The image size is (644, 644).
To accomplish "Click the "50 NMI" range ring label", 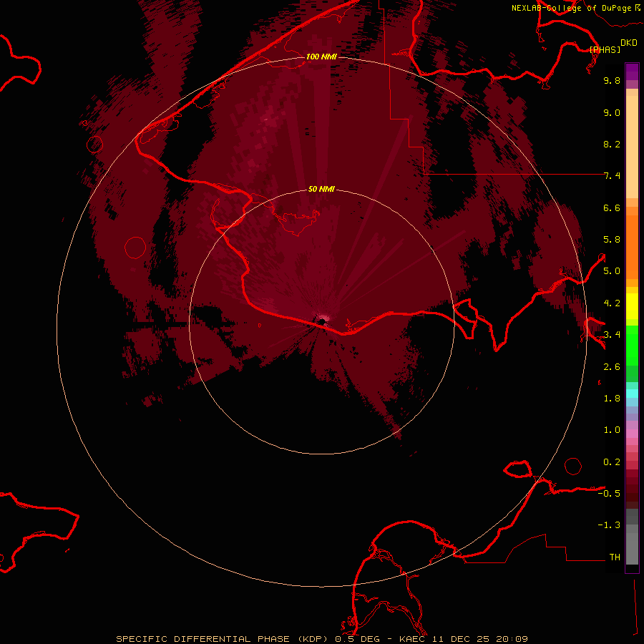I will click(x=321, y=189).
